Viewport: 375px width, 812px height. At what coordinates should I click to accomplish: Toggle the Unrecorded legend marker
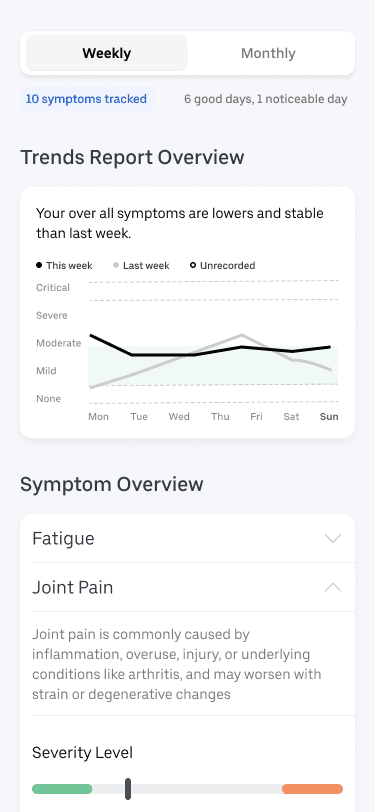coord(193,265)
